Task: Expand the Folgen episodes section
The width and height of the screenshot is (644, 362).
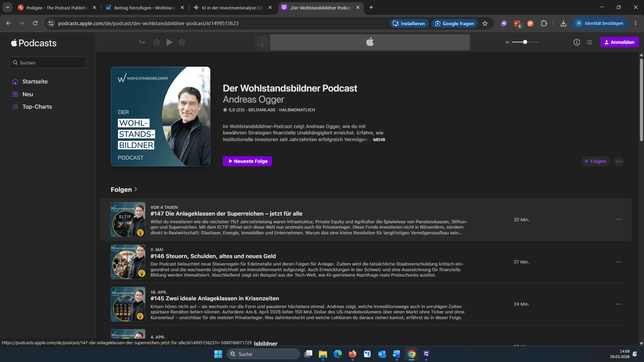Action: (x=124, y=189)
